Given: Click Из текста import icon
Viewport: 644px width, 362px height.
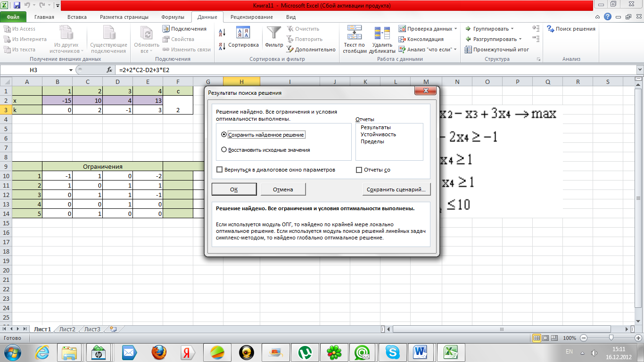Looking at the screenshot, I should (7, 49).
